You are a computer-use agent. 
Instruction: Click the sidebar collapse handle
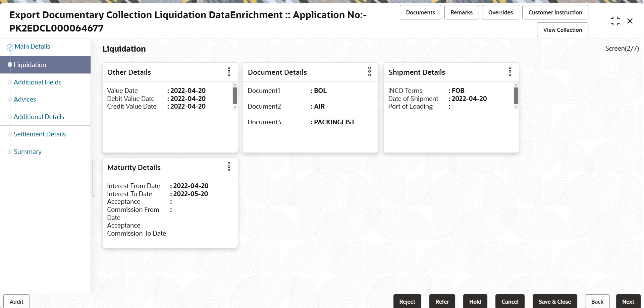point(94,178)
